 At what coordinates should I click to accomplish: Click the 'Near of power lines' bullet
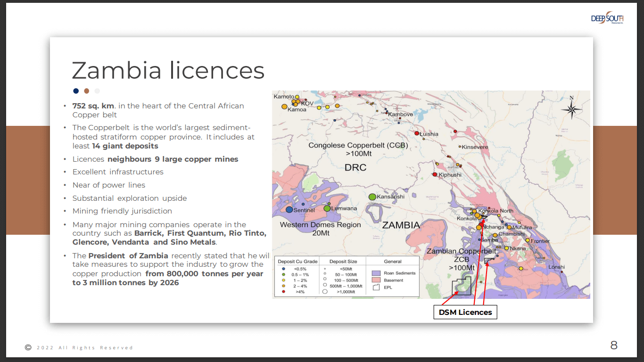click(x=109, y=185)
